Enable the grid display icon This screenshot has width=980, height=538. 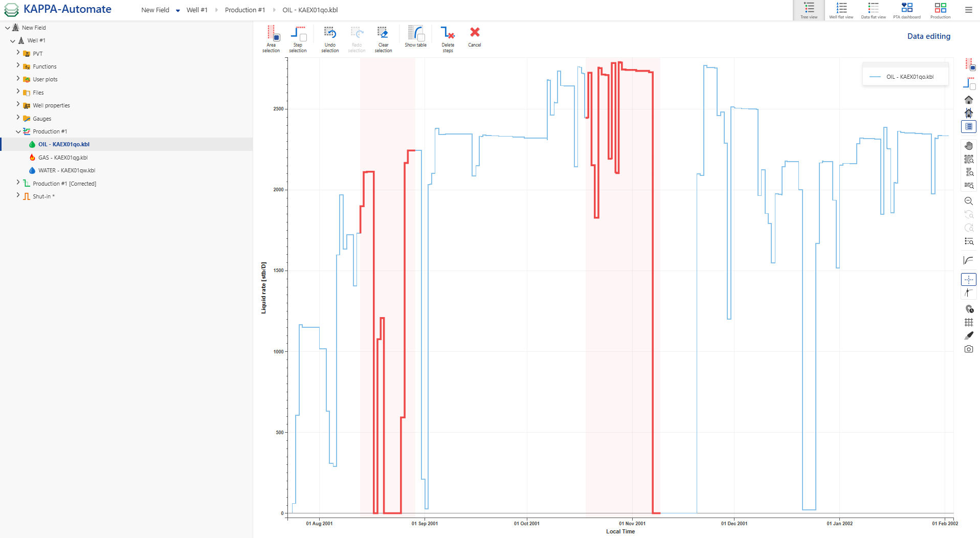pos(969,322)
